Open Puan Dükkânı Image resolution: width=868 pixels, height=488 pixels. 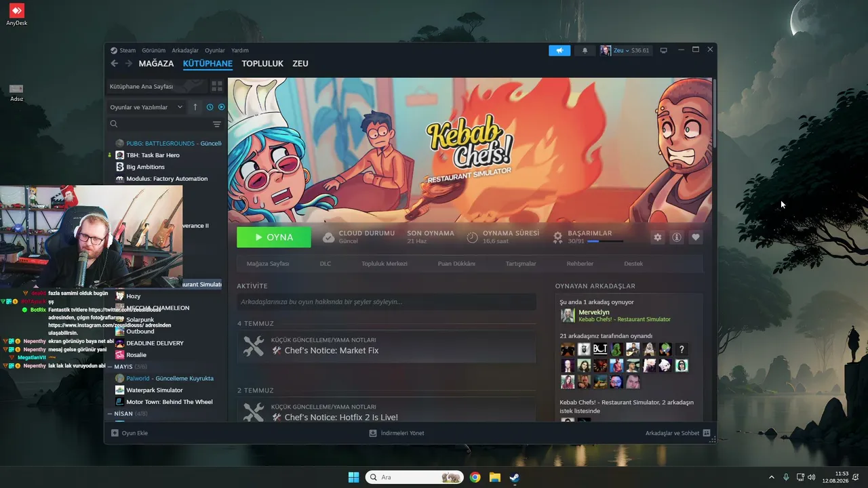pyautogui.click(x=456, y=264)
